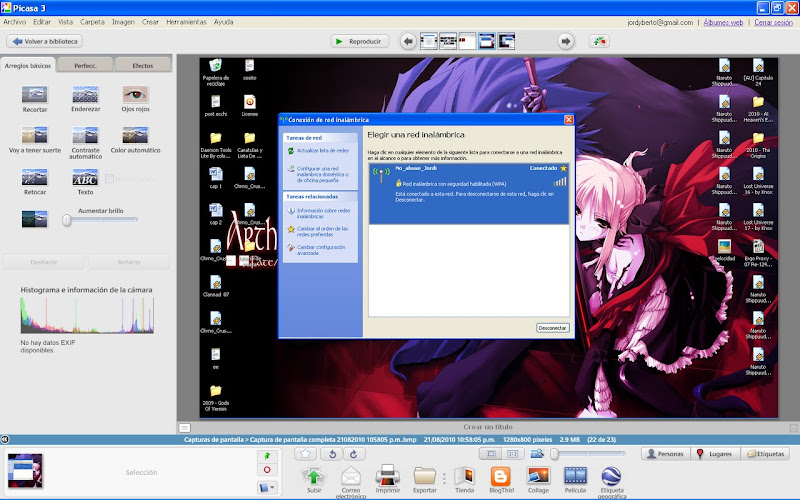
Task: Select fifth thumbnail in the filmstrip
Action: [x=506, y=41]
